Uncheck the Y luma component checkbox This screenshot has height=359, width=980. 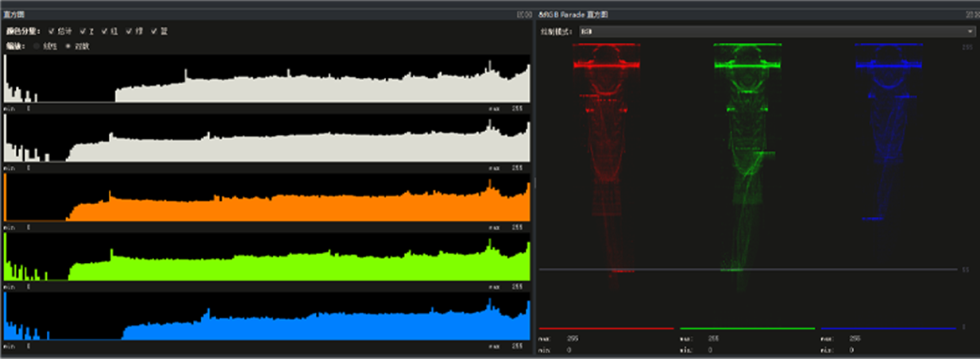coord(83,31)
